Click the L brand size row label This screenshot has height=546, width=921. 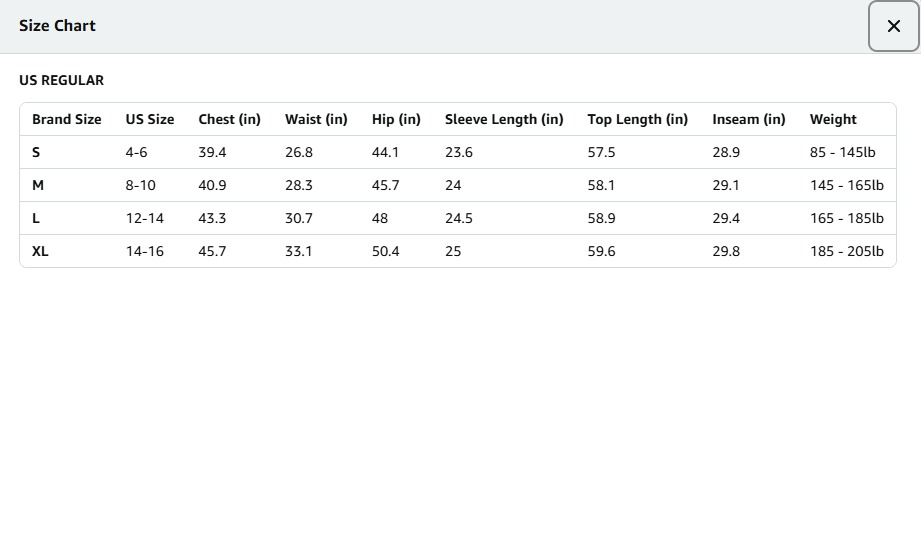click(36, 218)
